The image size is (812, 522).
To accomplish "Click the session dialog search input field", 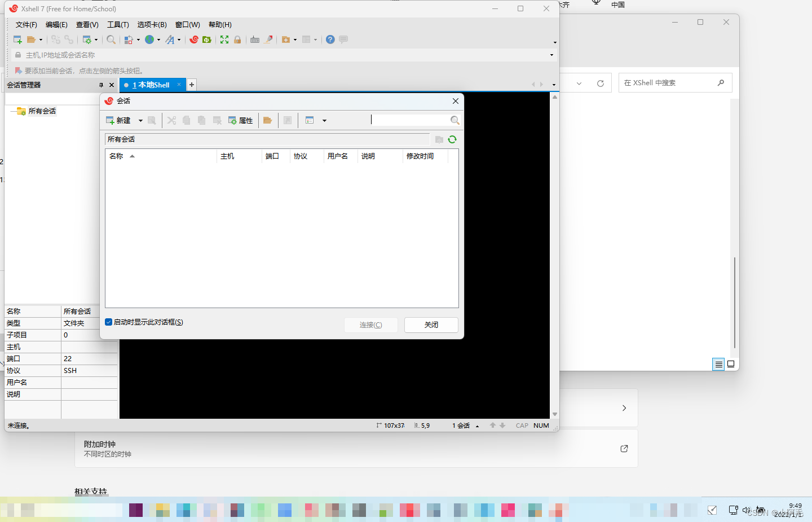I will point(410,120).
